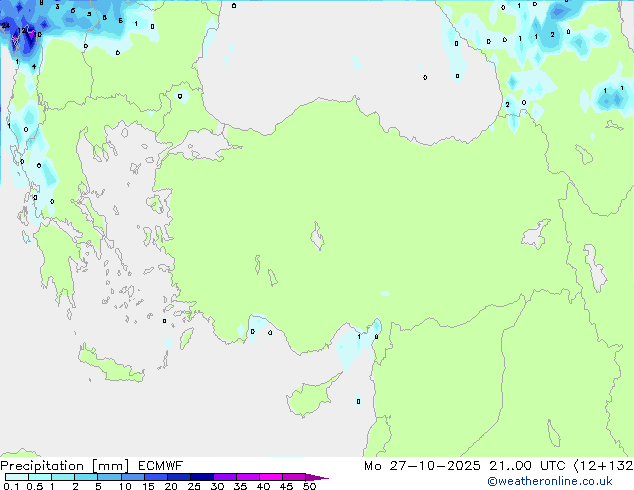Click the '0.5' legend scale number
Screen dimensions: 634x490
click(x=35, y=486)
